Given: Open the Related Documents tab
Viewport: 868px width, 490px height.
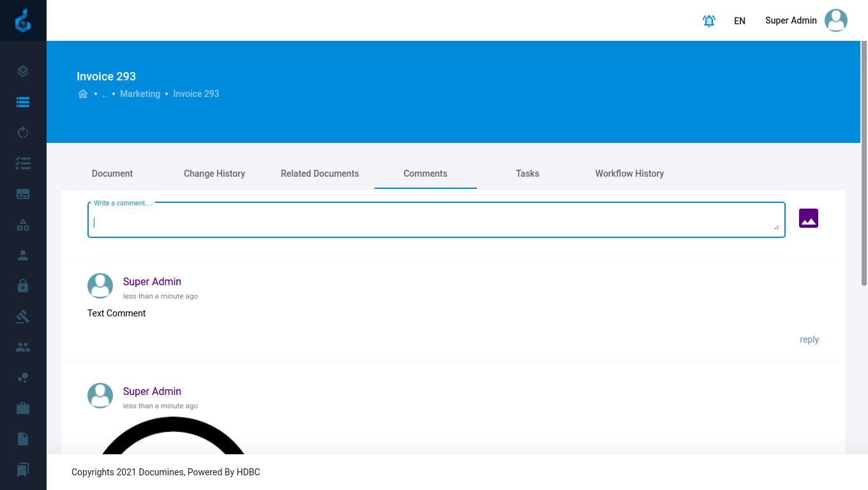Looking at the screenshot, I should click(320, 174).
